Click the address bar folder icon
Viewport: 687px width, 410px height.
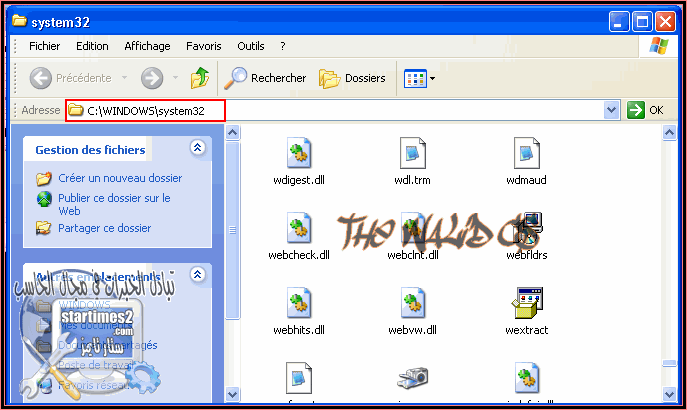tap(76, 110)
